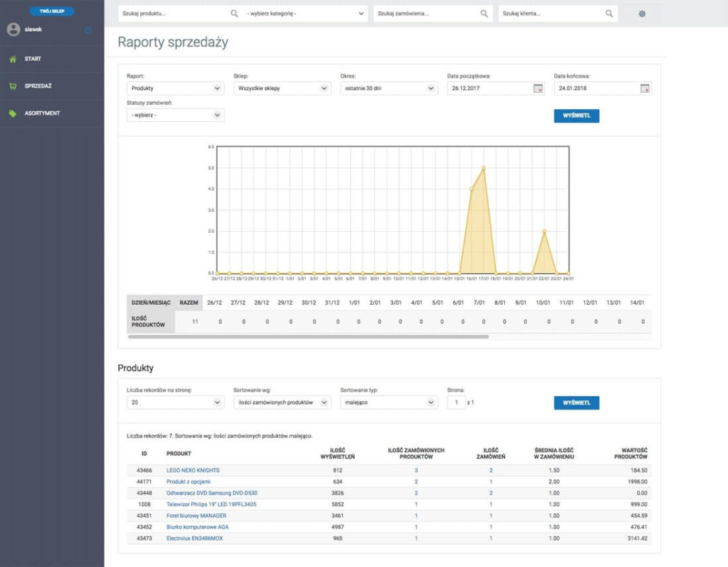Click the chart point at value 2
Viewport: 728px width, 567px height.
(544, 231)
